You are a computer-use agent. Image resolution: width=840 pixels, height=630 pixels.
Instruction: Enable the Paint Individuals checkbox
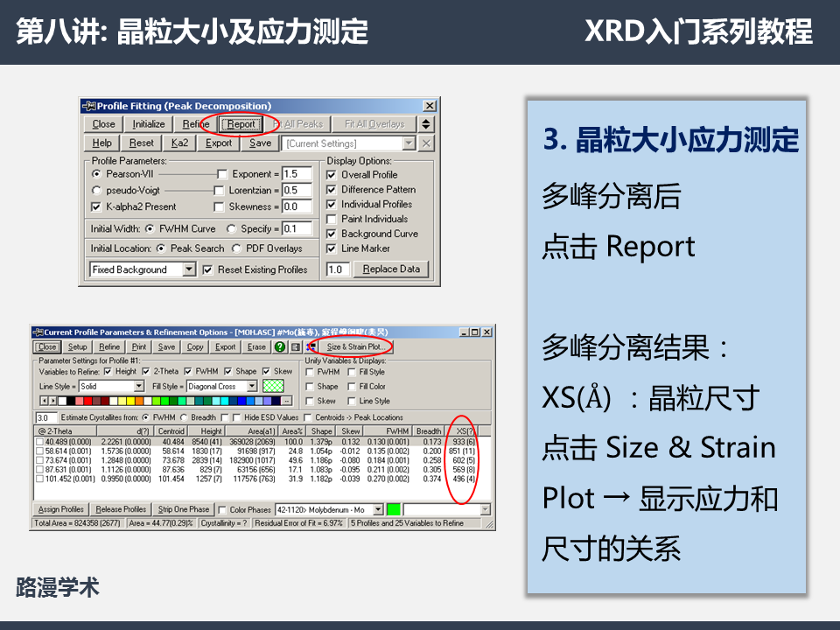click(x=331, y=219)
